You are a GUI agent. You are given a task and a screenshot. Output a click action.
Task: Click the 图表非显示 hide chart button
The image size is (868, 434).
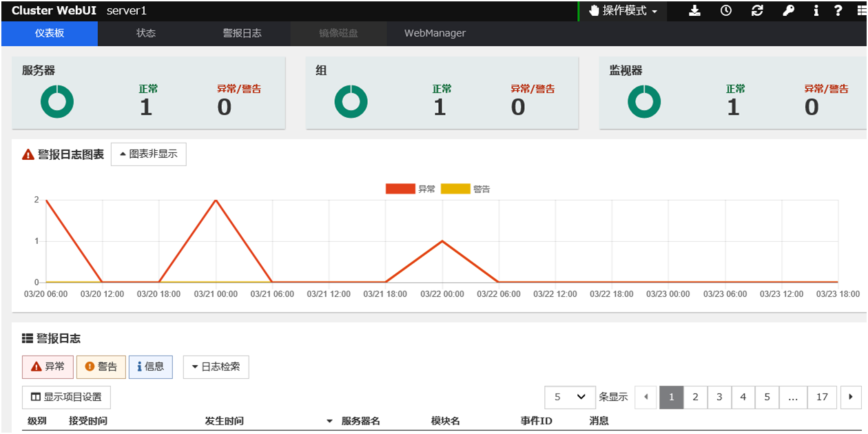pos(148,154)
